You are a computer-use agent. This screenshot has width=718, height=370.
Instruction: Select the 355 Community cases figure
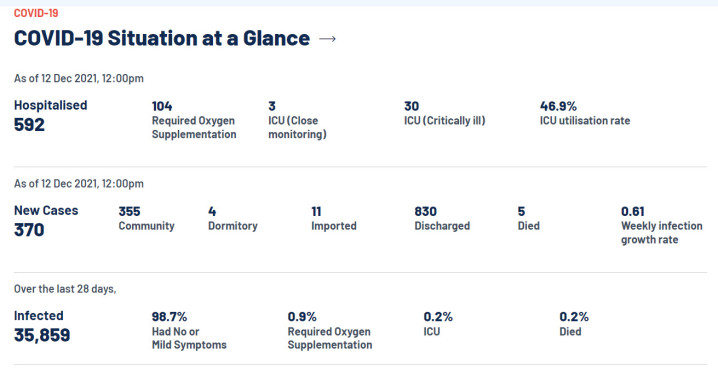pyautogui.click(x=147, y=218)
